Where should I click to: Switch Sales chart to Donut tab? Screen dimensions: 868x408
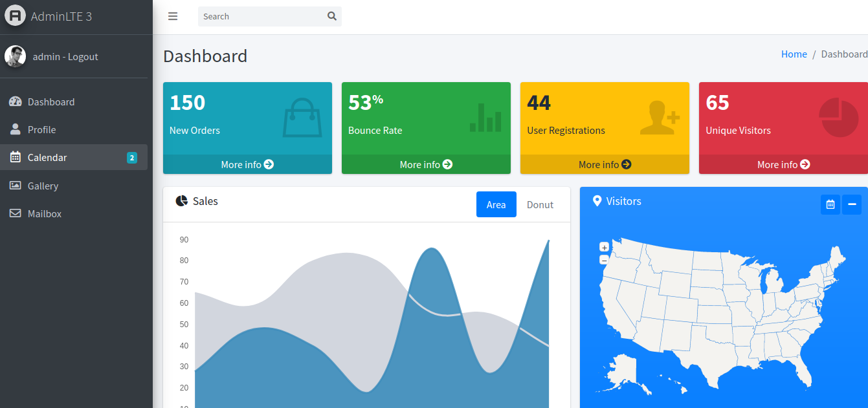click(540, 204)
